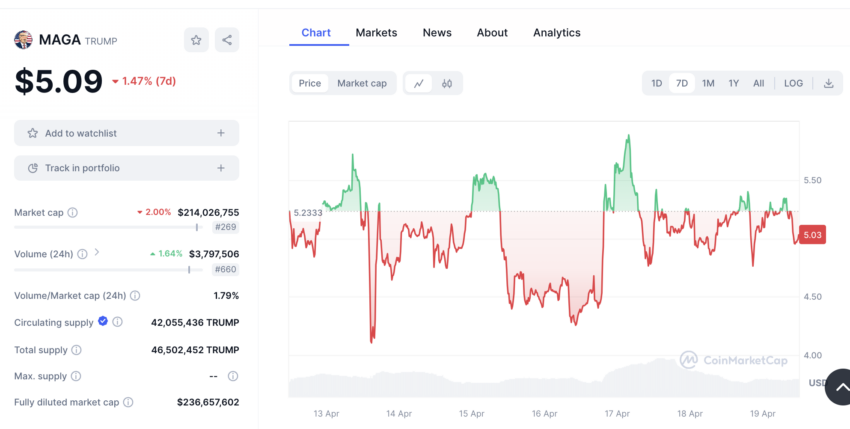Select the 1M time range button
This screenshot has height=429, width=850.
(708, 84)
